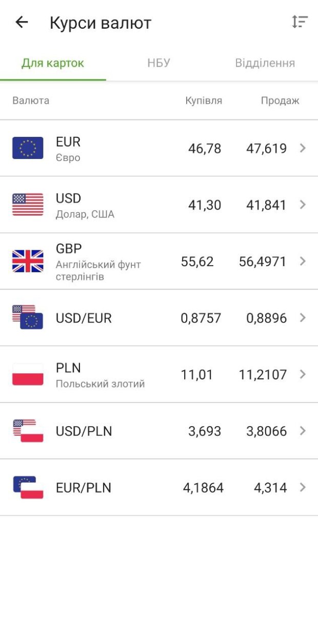Select the Для карток tab
This screenshot has width=318, height=644.
click(x=53, y=63)
